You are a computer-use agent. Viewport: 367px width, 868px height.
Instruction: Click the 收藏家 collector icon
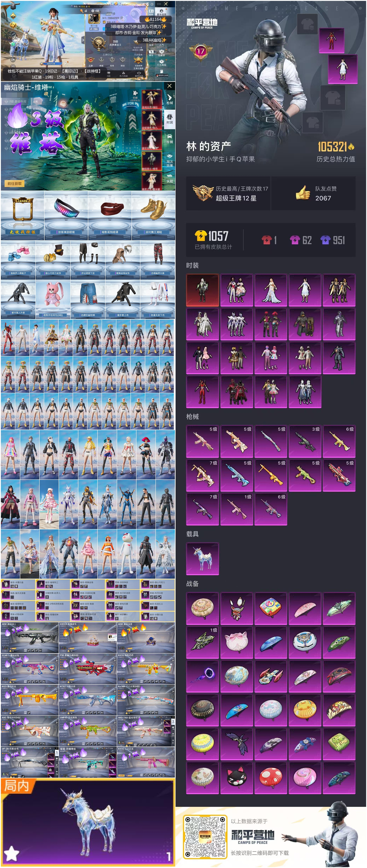tap(161, 53)
